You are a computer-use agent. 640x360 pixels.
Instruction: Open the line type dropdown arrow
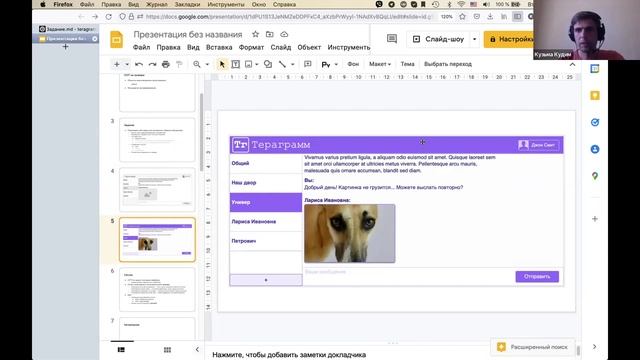(x=293, y=64)
